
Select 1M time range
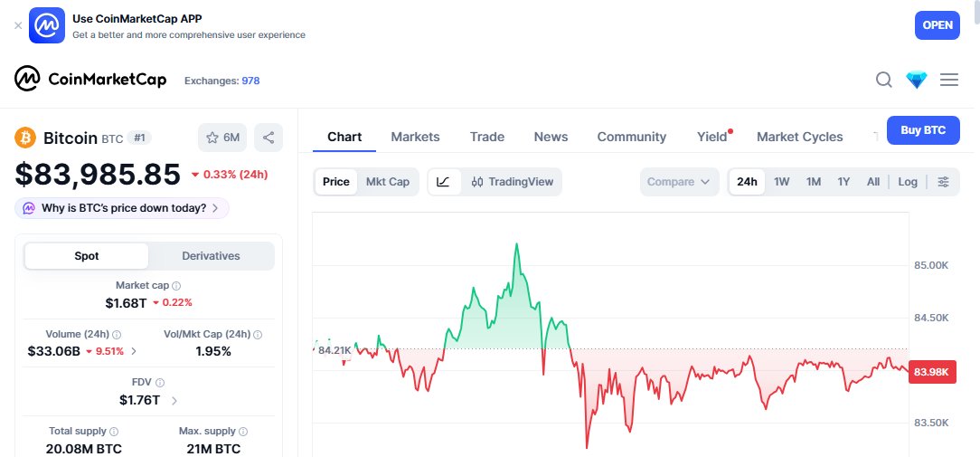coord(813,182)
